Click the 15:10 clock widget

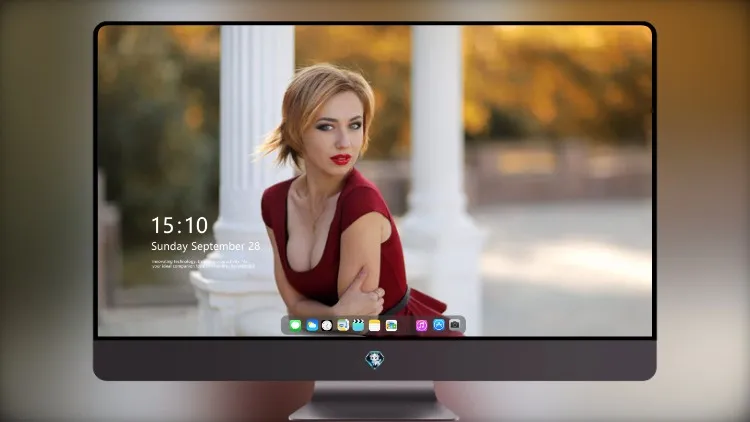tap(179, 225)
